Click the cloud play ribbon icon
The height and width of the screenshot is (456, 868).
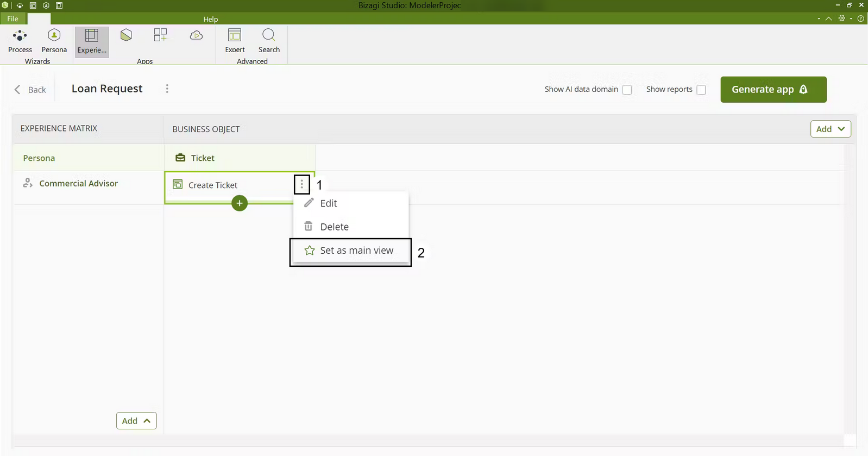click(196, 36)
